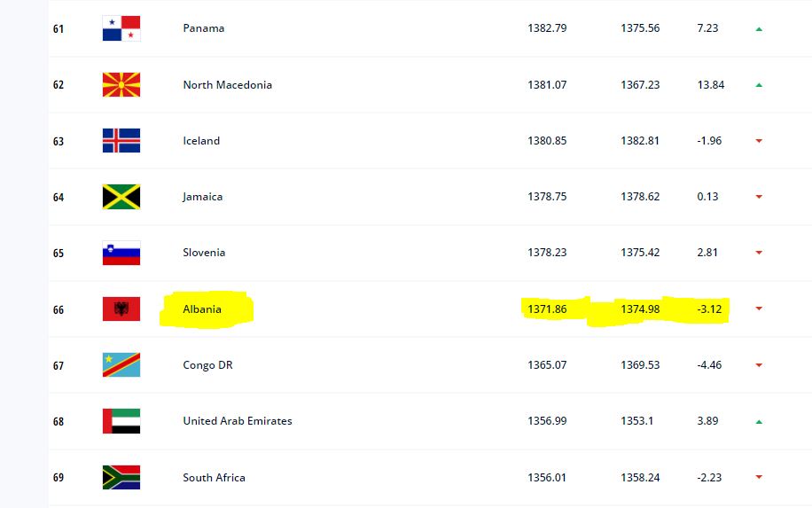Screen dimensions: 812x508
Task: Select the United Arab Emirates name
Action: pos(237,421)
